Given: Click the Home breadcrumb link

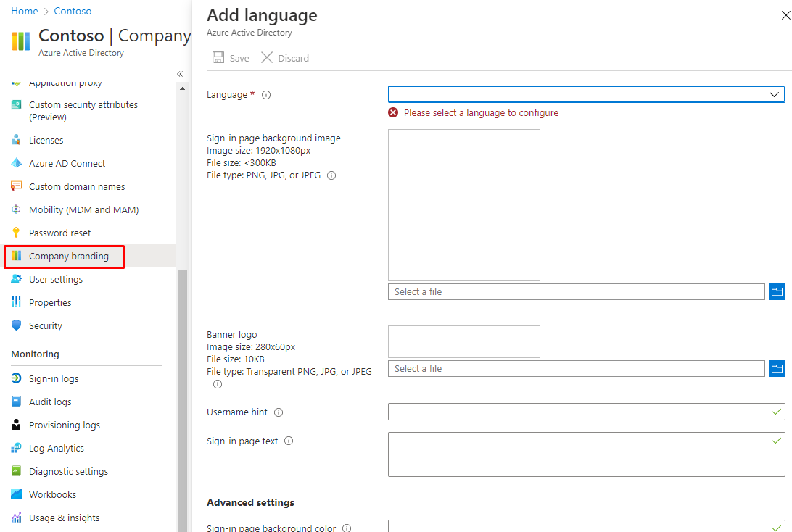Looking at the screenshot, I should (24, 11).
